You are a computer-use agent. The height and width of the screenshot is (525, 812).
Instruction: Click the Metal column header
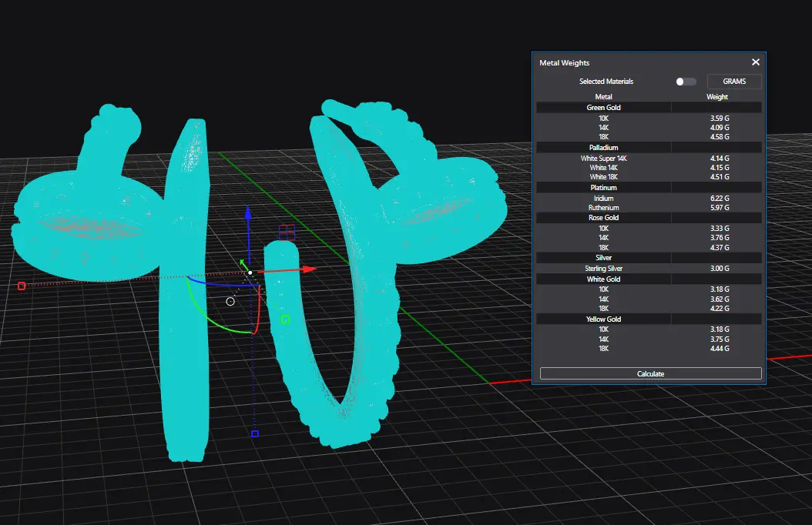pos(603,97)
